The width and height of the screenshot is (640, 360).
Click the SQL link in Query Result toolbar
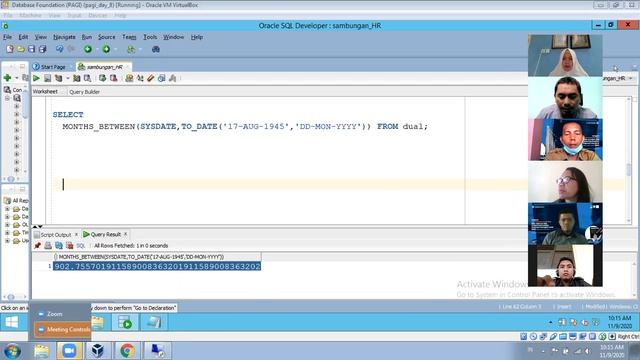81,246
